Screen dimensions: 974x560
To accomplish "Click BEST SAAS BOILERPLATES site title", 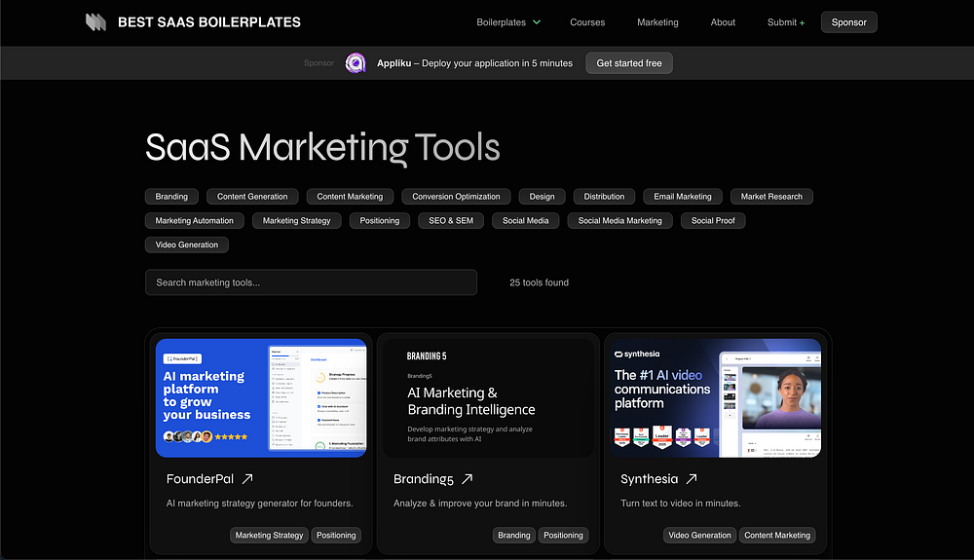I will 209,22.
